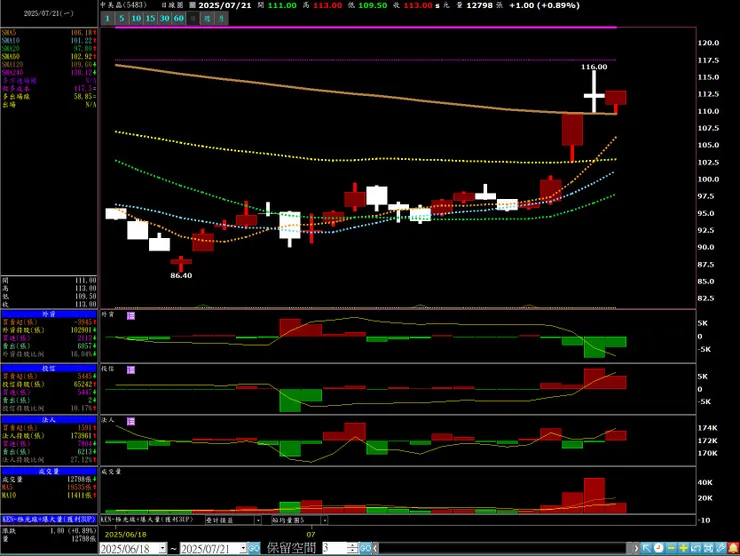Viewport: 740px width, 556px height.
Task: Select the KEN strategy panel header
Action: [49, 519]
